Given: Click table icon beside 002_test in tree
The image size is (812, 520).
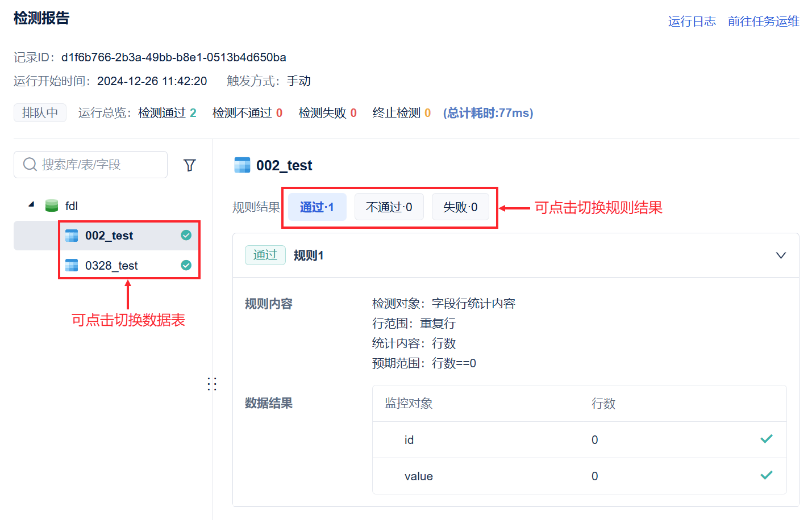Looking at the screenshot, I should 72,236.
